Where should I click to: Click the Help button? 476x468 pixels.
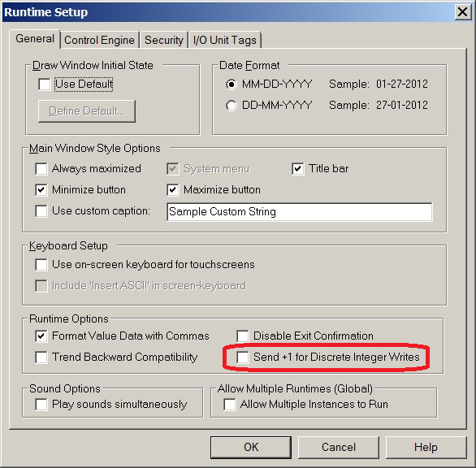coord(426,448)
